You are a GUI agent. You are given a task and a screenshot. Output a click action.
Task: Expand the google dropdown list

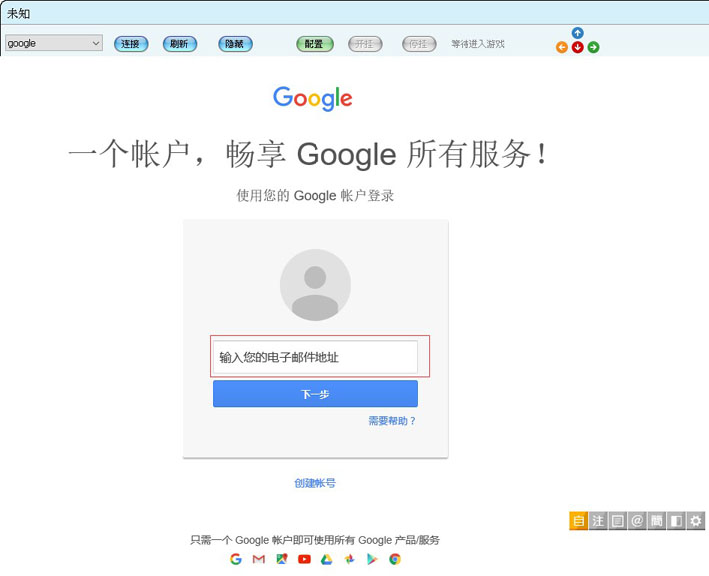[96, 44]
